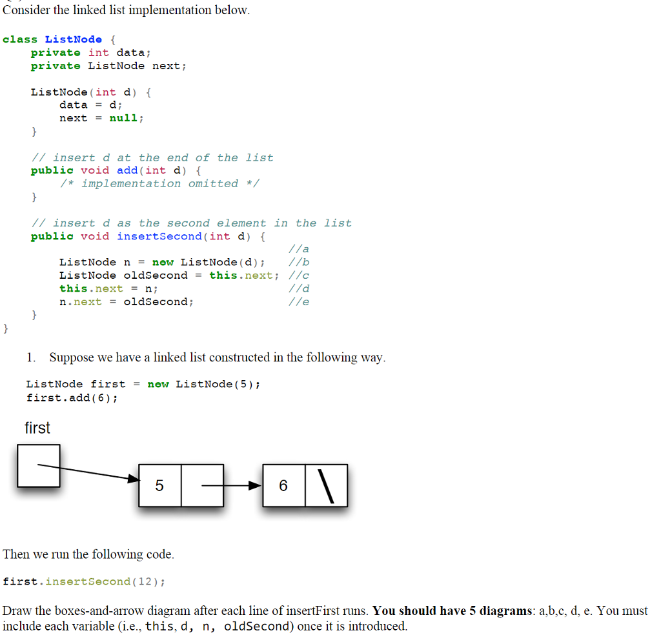Click bold text 'You should have 5 diagrams'
Screen dimensions: 661x644
(x=453, y=610)
